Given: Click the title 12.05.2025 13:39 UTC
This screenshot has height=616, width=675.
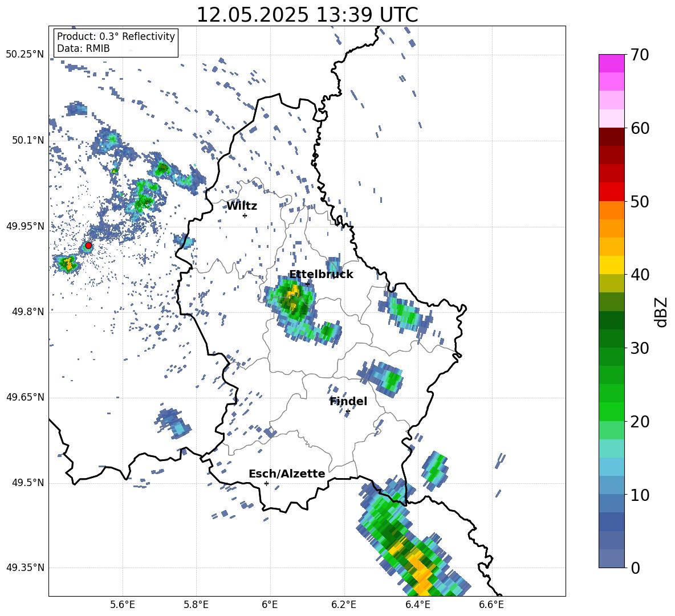Looking at the screenshot, I should (x=307, y=15).
